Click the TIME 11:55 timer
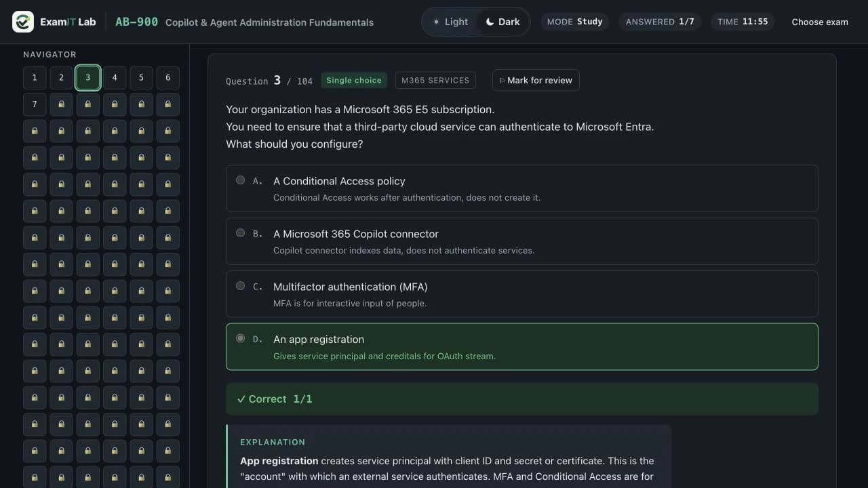 click(743, 22)
